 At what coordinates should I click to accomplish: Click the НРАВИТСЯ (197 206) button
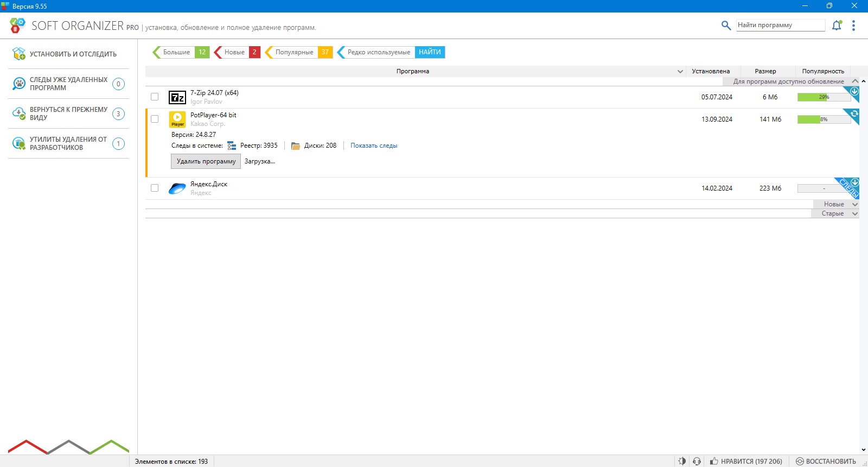point(746,461)
